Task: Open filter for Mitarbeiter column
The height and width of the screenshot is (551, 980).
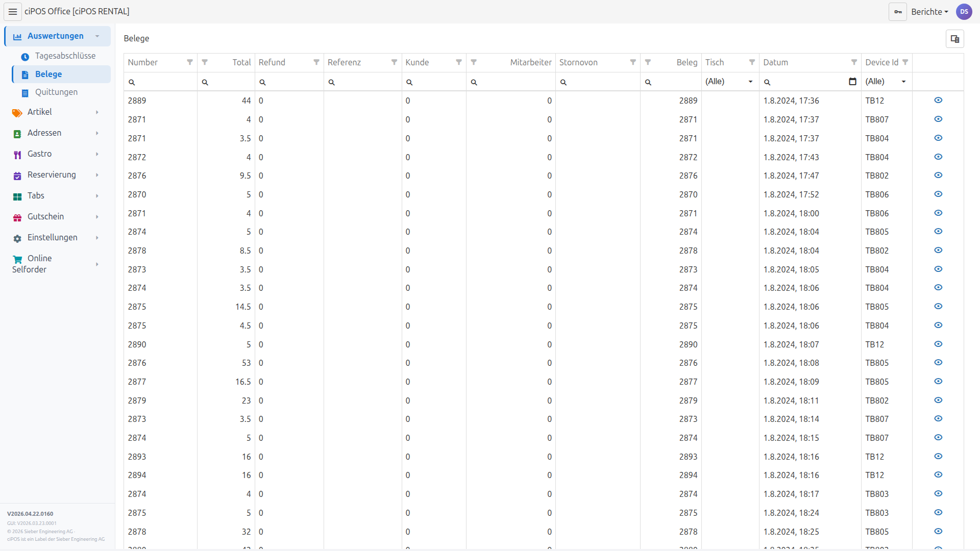Action: (x=474, y=62)
